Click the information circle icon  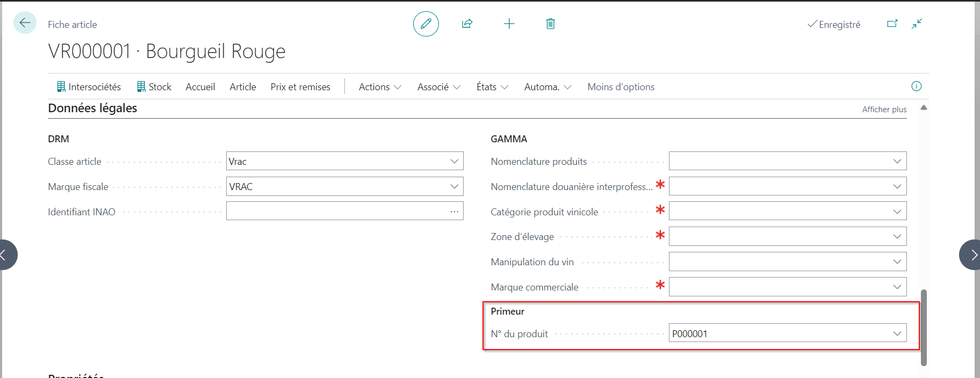(x=917, y=86)
